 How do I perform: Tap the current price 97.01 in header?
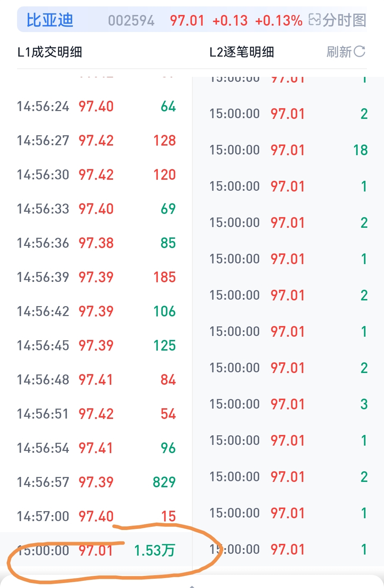point(187,21)
